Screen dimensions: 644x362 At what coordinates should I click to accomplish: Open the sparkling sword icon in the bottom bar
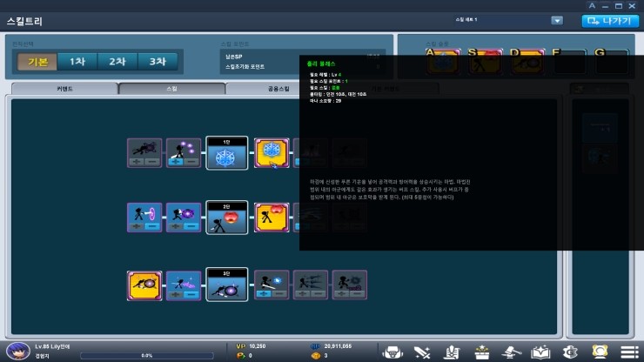[422, 352]
